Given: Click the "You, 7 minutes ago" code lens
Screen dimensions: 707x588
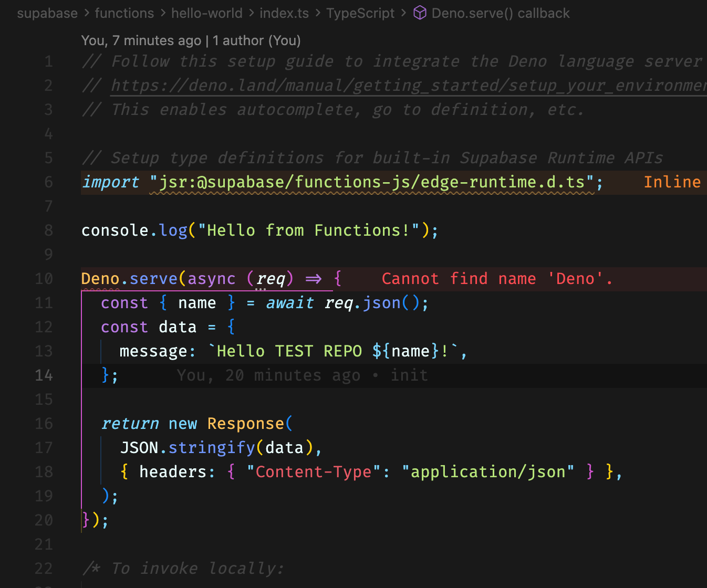Looking at the screenshot, I should click(x=141, y=40).
